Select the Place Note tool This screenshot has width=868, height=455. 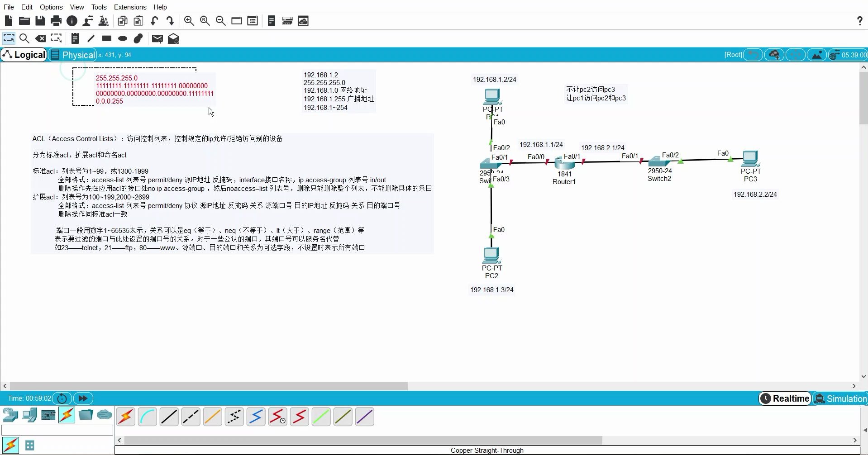(x=75, y=38)
